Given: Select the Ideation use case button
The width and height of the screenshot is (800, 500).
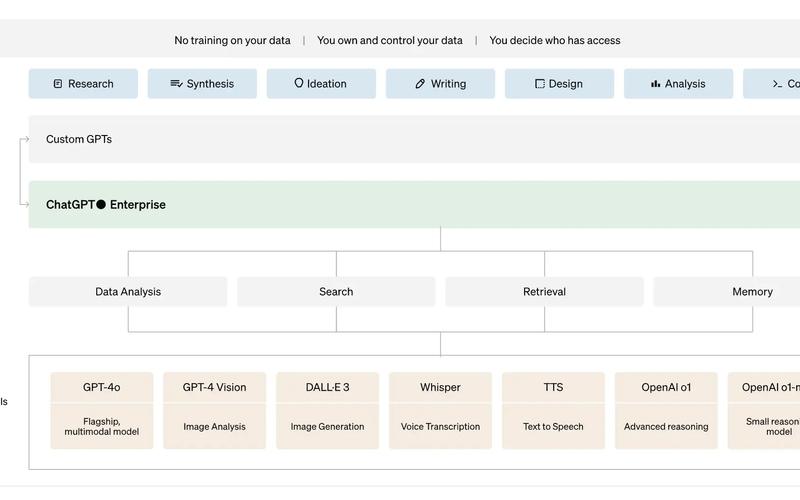Looking at the screenshot, I should click(321, 84).
